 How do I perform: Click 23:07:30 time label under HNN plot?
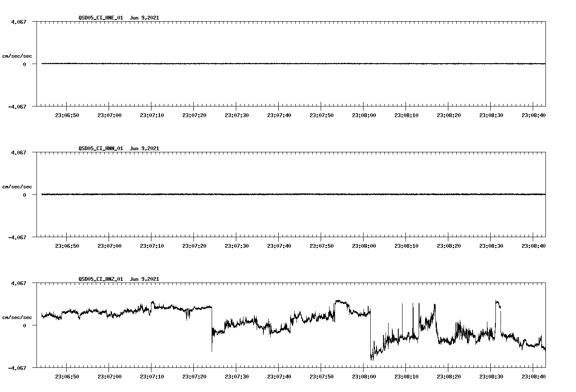click(x=237, y=246)
